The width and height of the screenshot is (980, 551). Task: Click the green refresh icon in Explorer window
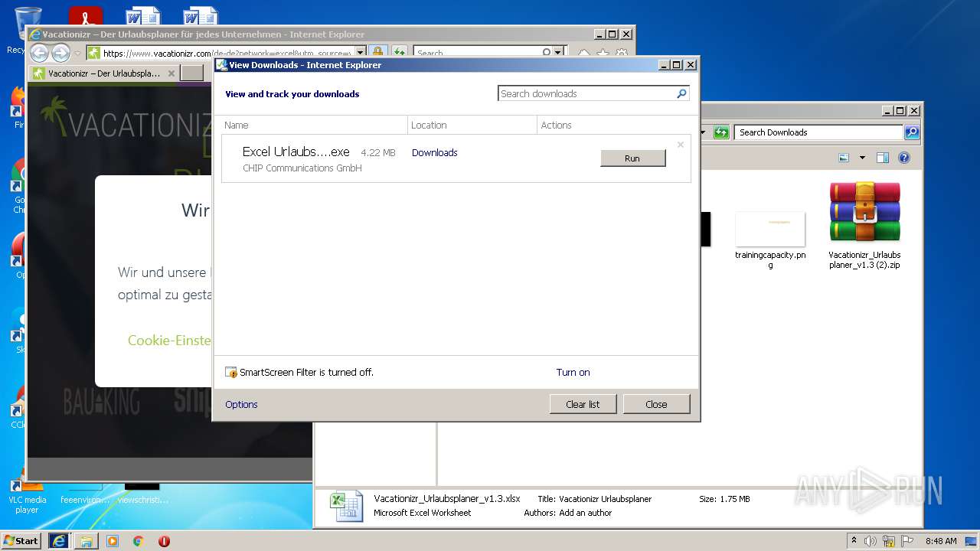(720, 132)
